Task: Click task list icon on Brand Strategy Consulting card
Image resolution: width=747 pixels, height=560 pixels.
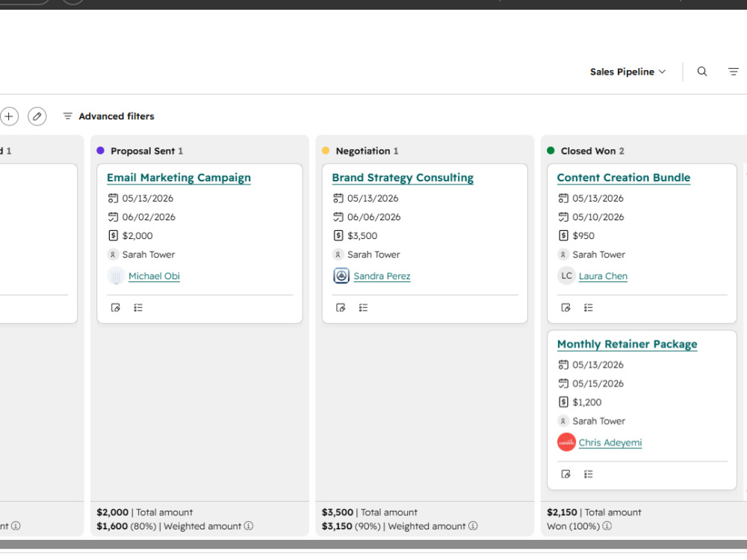Action: tap(364, 308)
